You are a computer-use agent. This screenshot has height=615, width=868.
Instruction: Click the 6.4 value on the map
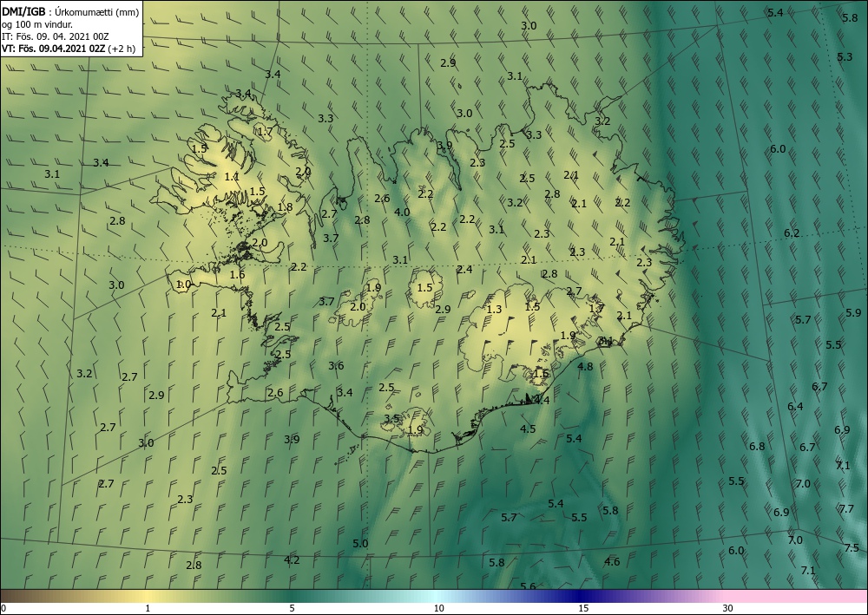(x=795, y=407)
